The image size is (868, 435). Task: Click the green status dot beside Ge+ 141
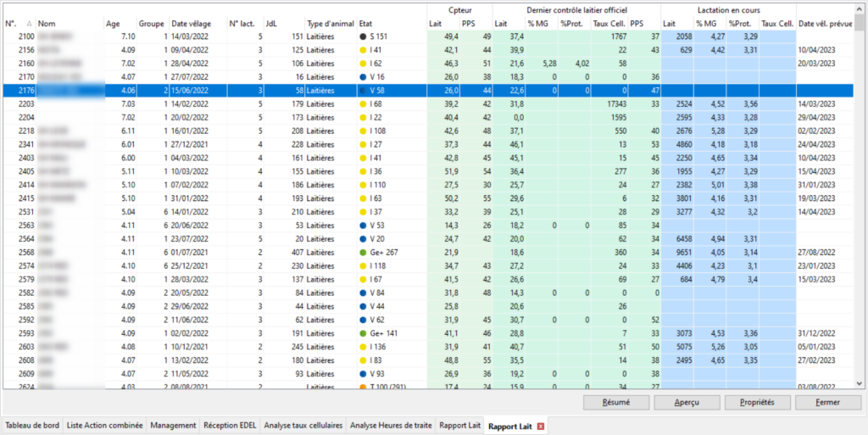[x=363, y=333]
